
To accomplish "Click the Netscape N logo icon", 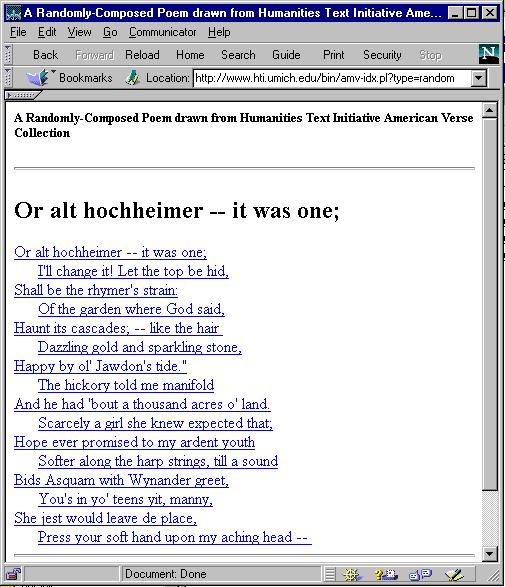I will click(x=489, y=54).
